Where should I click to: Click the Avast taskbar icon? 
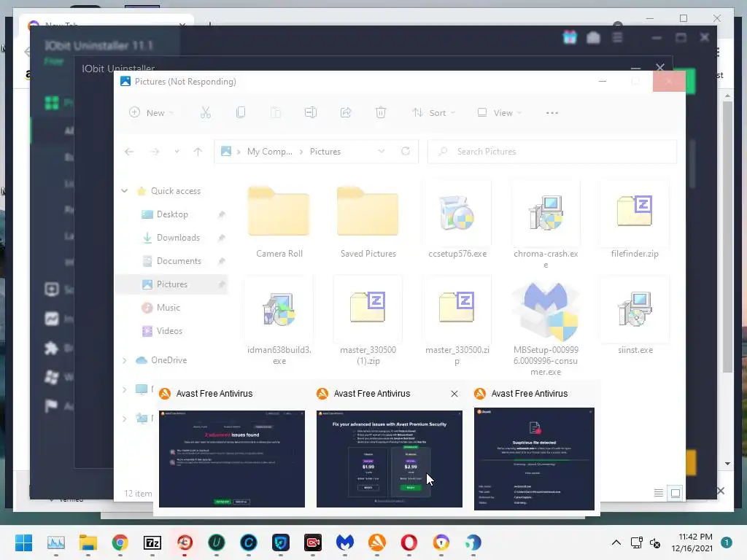pyautogui.click(x=377, y=542)
